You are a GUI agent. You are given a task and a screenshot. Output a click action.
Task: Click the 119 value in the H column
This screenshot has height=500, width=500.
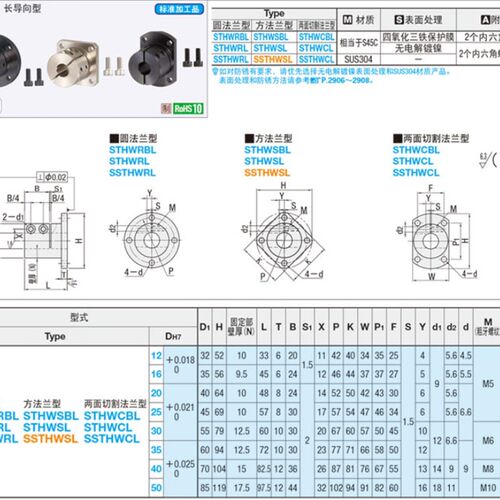tap(219, 488)
